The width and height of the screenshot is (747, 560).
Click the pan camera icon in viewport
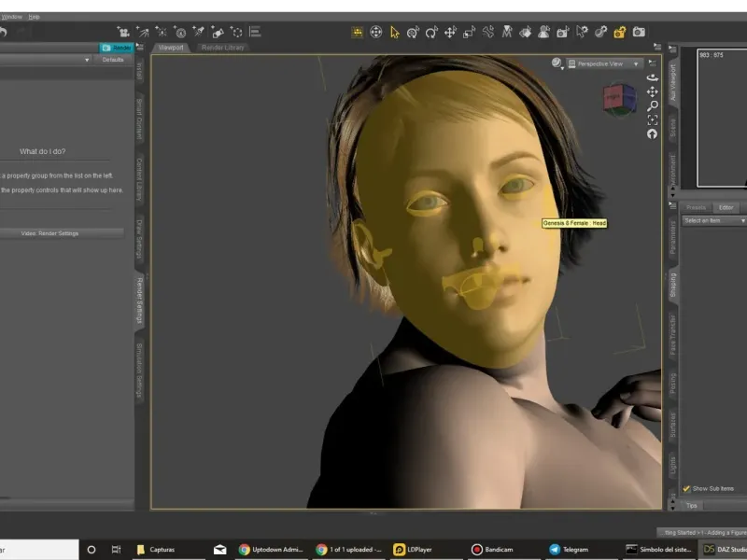(x=652, y=92)
